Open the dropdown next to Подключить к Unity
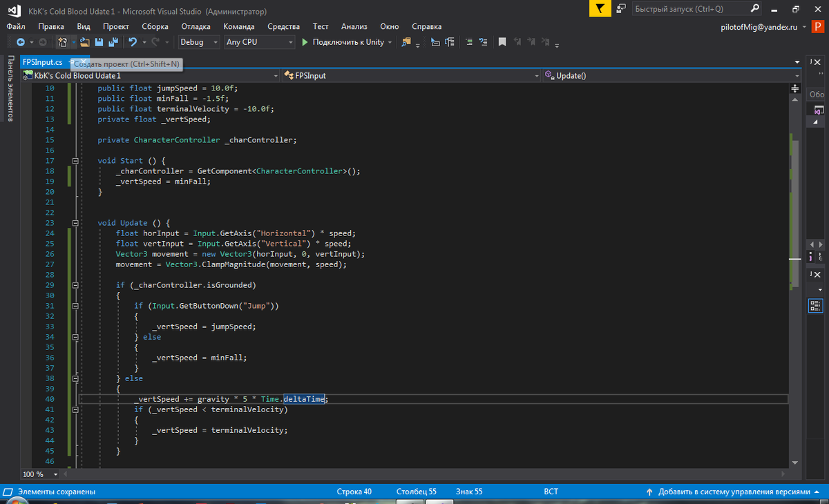 point(390,42)
